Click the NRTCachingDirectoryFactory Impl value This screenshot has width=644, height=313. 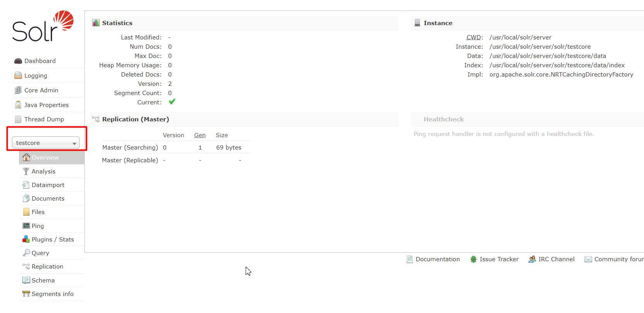pyautogui.click(x=561, y=75)
